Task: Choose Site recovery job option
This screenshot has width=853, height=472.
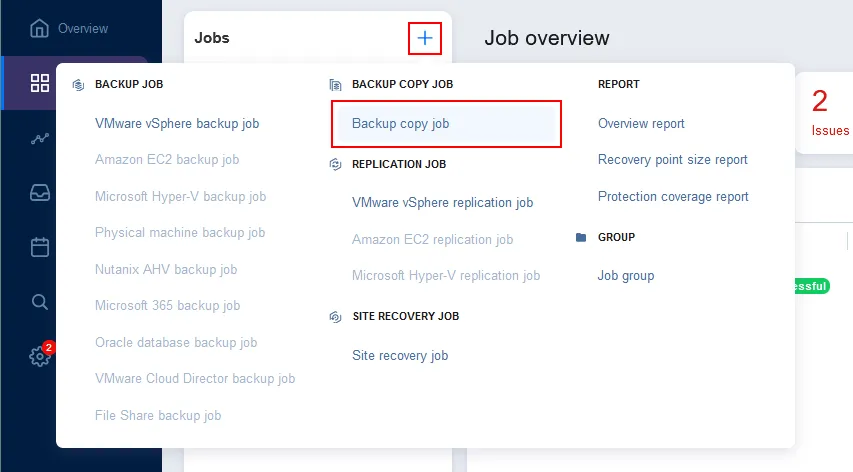Action: tap(400, 355)
